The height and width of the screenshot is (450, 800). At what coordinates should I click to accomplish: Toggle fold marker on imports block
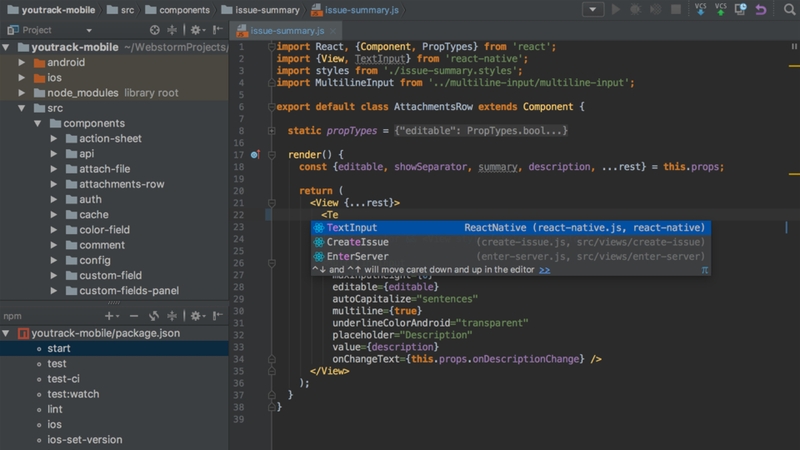[272, 47]
